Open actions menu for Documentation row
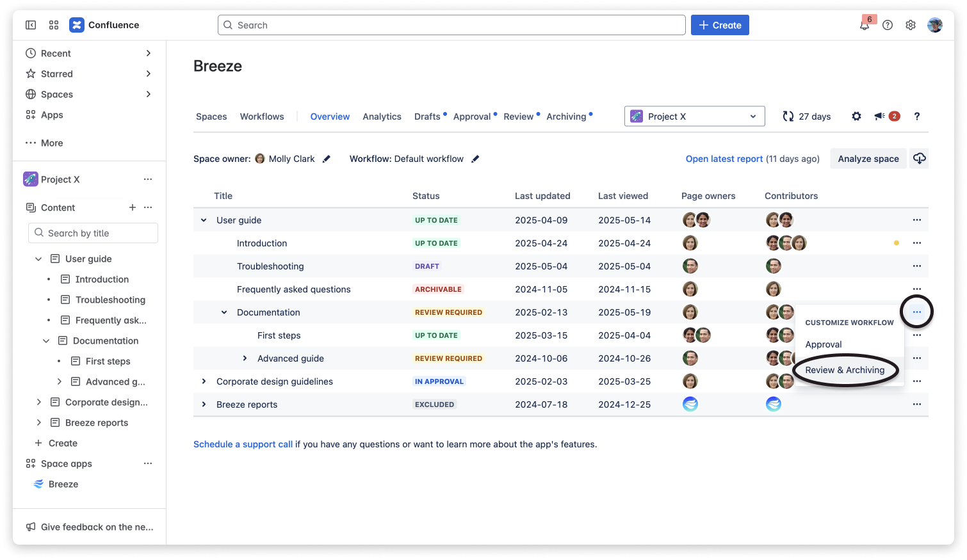 click(917, 312)
